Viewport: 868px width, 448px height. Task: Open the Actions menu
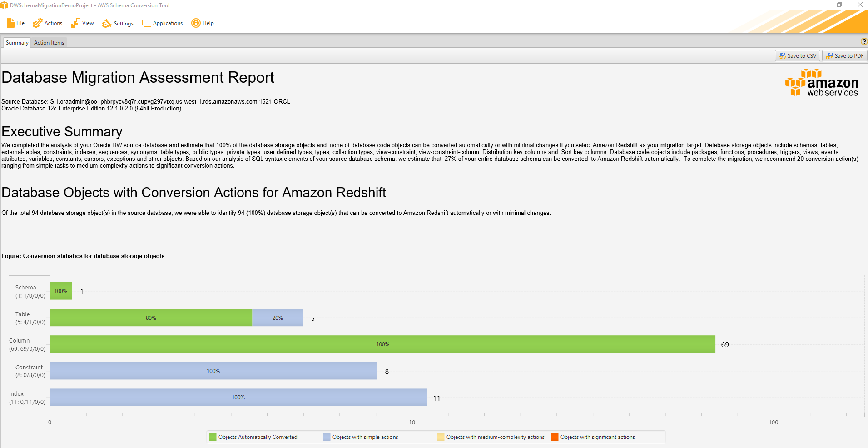click(x=48, y=23)
